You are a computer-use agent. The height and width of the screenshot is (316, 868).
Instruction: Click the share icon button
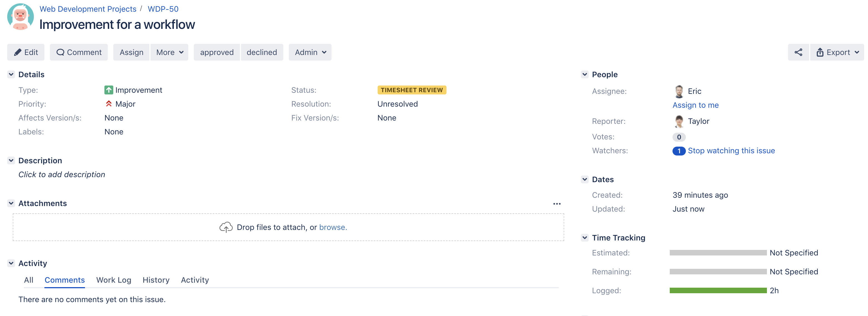(798, 52)
